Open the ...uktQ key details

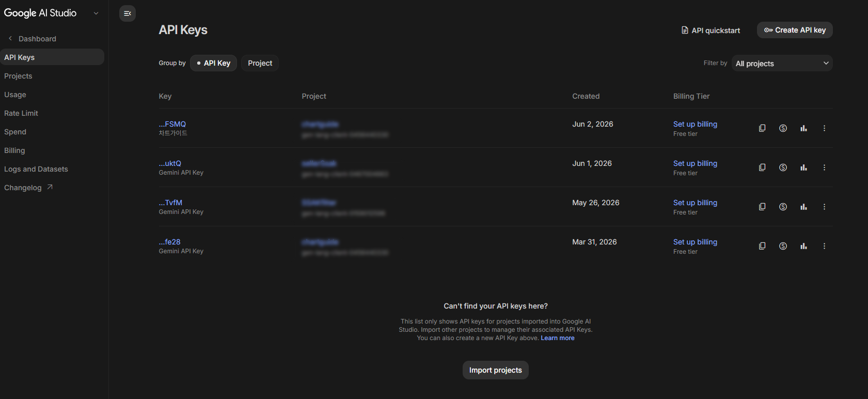[170, 163]
